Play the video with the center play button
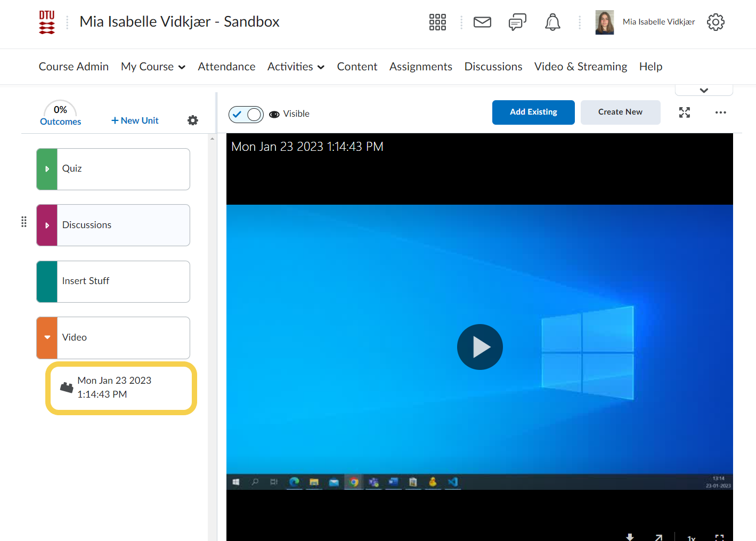The height and width of the screenshot is (541, 756). [479, 347]
